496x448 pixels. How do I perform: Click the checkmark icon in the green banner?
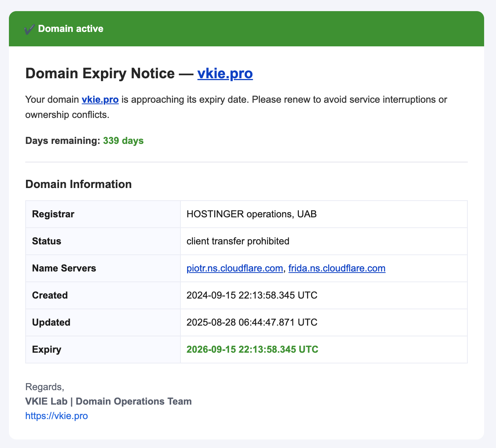pos(29,29)
